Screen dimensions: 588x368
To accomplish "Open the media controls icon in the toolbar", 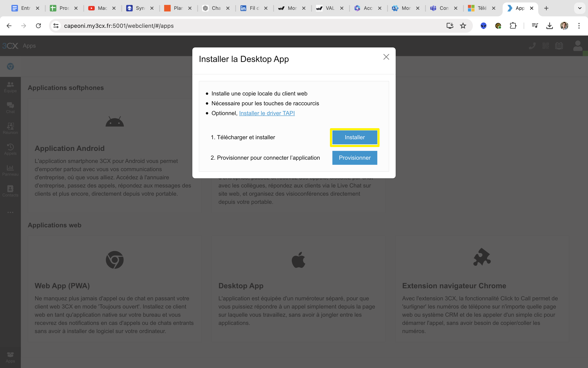I will (x=535, y=26).
